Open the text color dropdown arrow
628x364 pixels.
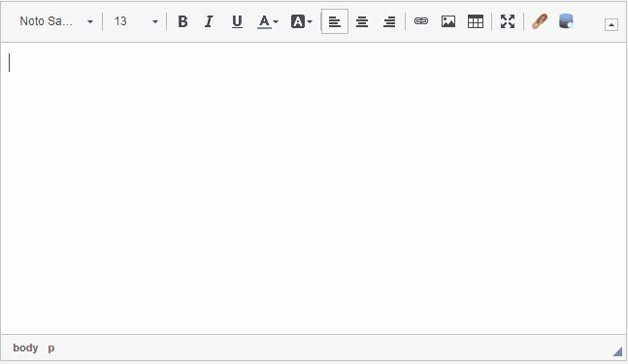276,21
